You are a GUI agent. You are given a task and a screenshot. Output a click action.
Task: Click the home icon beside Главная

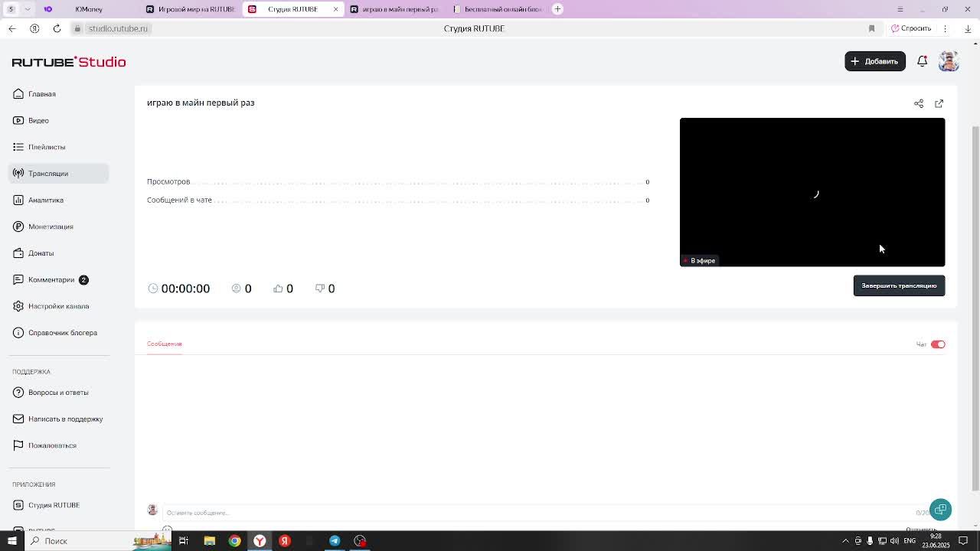[x=18, y=94]
